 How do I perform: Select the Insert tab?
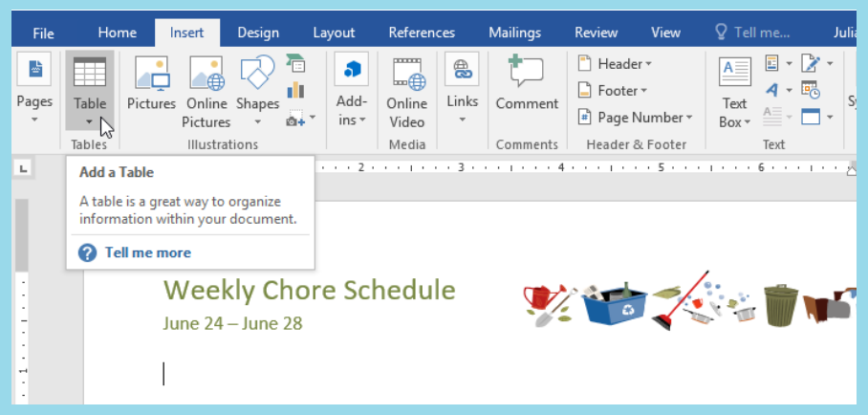tap(187, 33)
